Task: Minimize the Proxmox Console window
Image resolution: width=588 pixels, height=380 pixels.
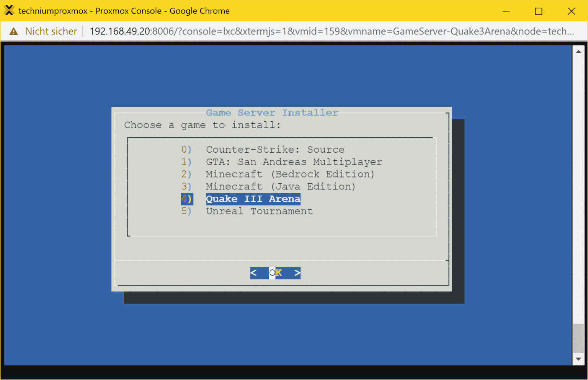Action: click(x=506, y=11)
